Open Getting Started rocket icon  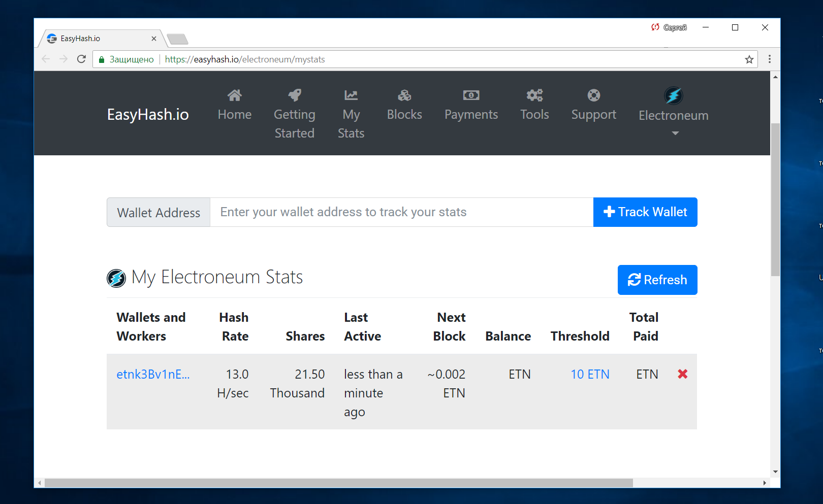(295, 95)
